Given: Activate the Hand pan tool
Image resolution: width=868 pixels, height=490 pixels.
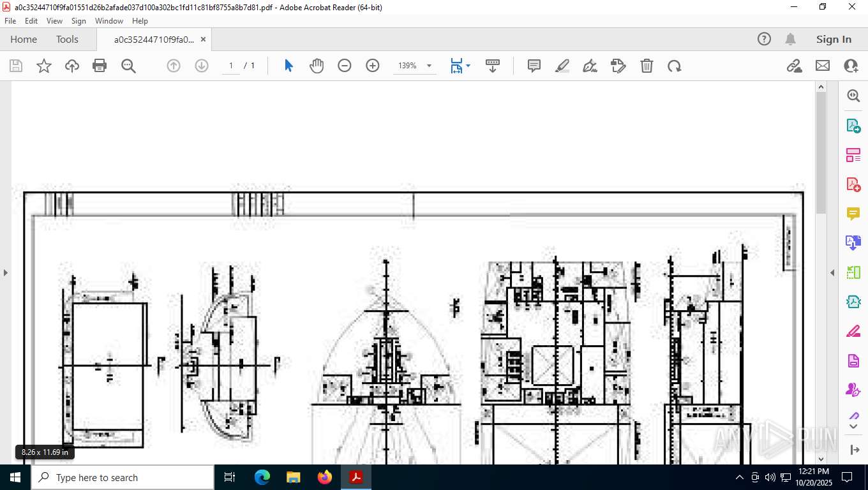Looking at the screenshot, I should coord(317,66).
